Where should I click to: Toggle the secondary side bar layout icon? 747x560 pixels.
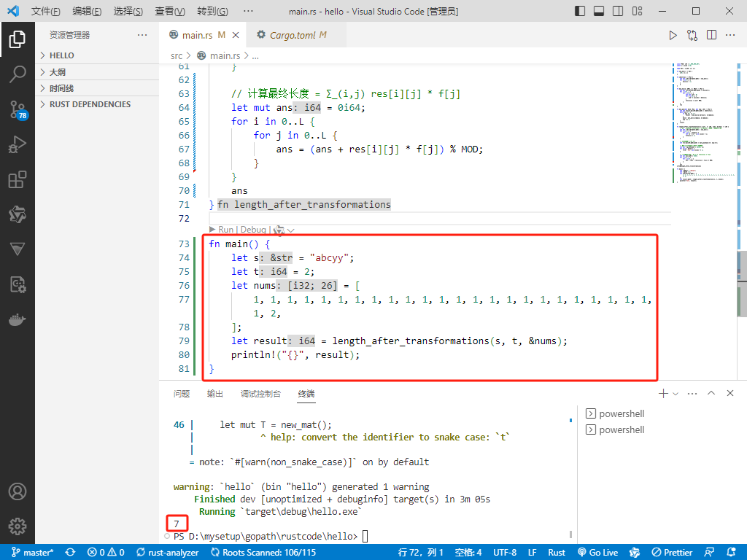[x=618, y=11]
